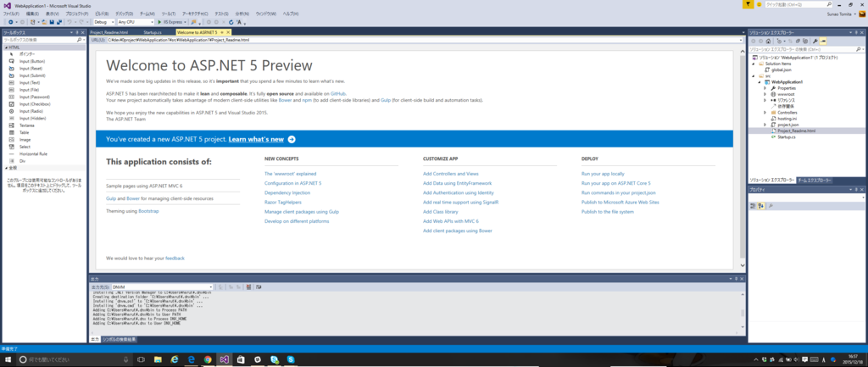The width and height of the screenshot is (868, 367).
Task: Expand the wwwroot node in Solution Explorer
Action: (765, 94)
